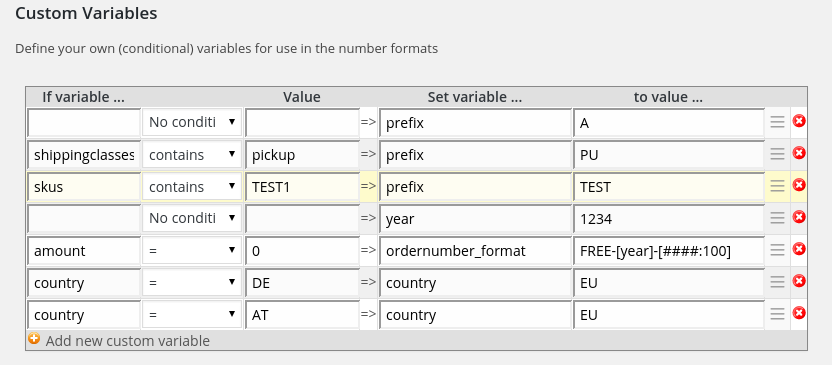Focus the amount variable field
This screenshot has width=832, height=365.
pos(84,250)
